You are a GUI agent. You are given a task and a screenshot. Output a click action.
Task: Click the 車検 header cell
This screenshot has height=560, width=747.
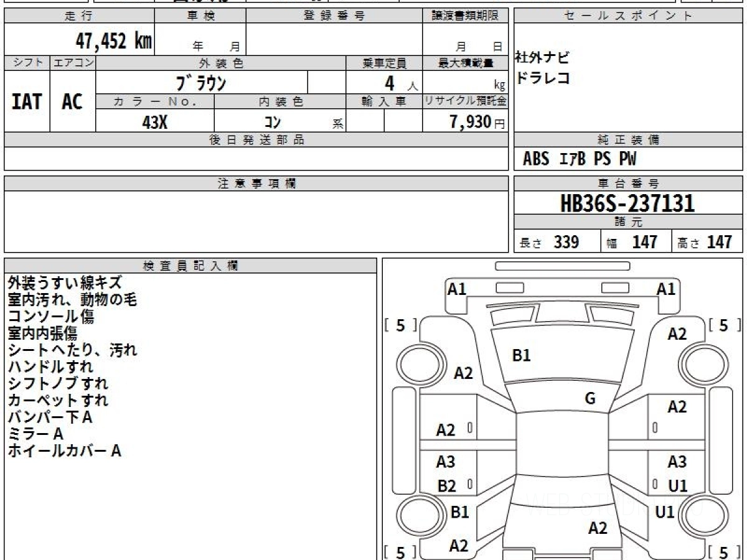tap(200, 16)
